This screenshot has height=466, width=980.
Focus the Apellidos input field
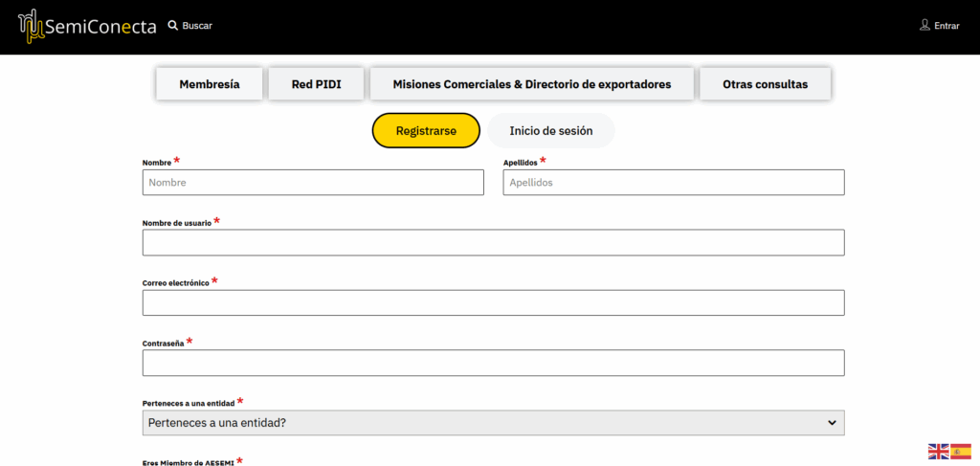pos(673,183)
